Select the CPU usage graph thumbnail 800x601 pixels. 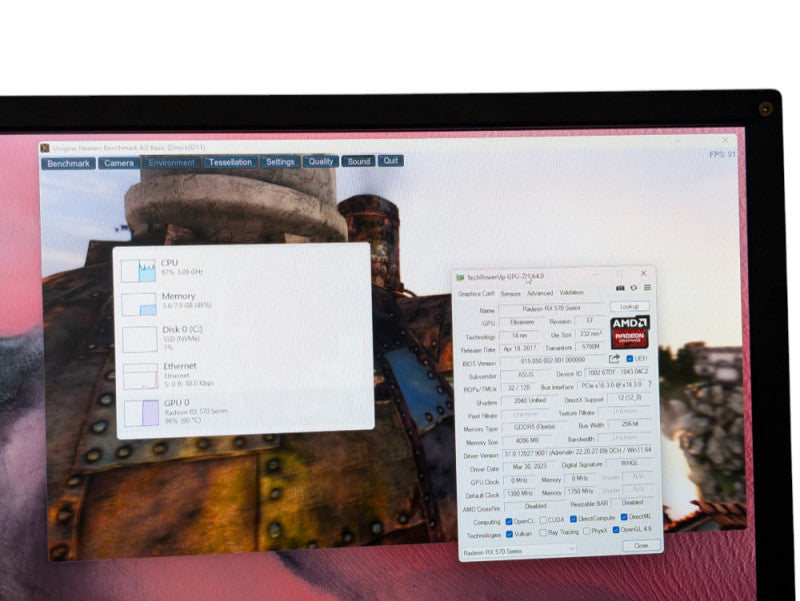coord(138,270)
